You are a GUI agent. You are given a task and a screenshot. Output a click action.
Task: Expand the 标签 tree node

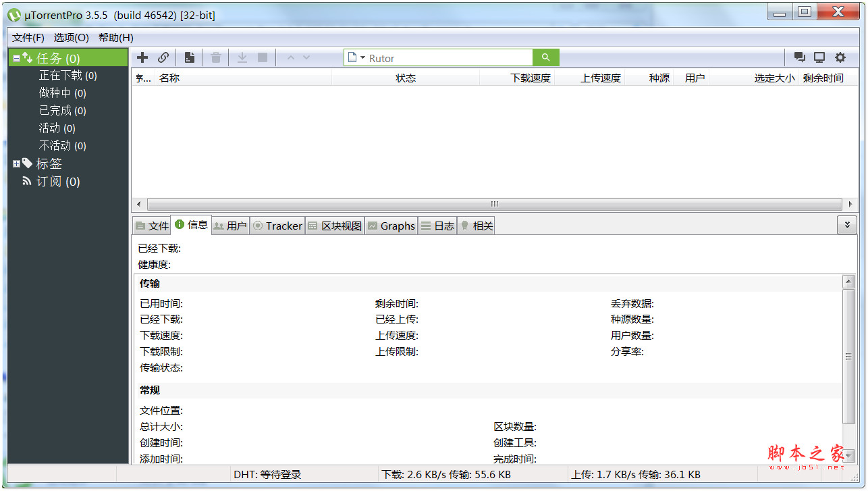tap(16, 163)
